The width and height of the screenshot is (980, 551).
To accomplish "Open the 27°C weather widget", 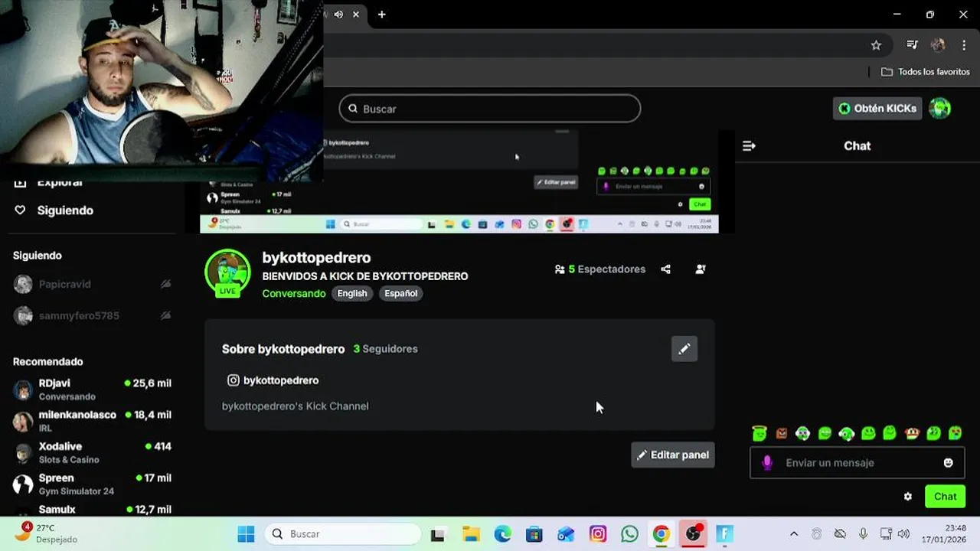I will click(46, 533).
